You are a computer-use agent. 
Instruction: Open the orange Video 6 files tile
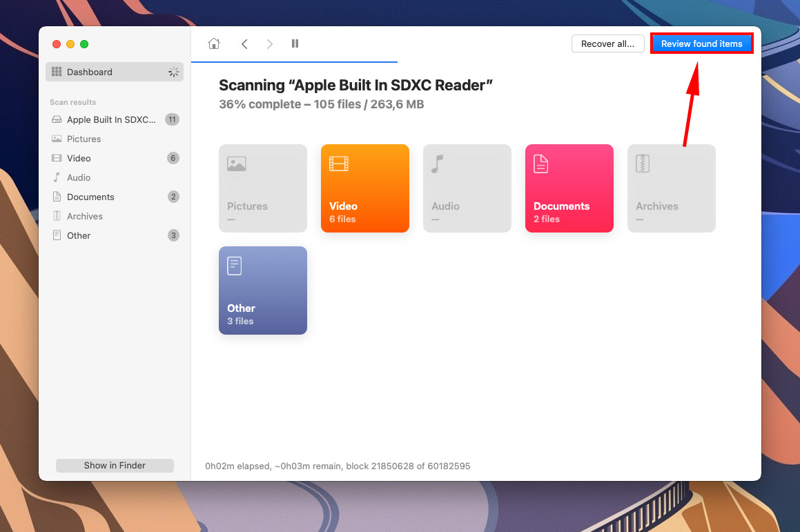pyautogui.click(x=364, y=188)
